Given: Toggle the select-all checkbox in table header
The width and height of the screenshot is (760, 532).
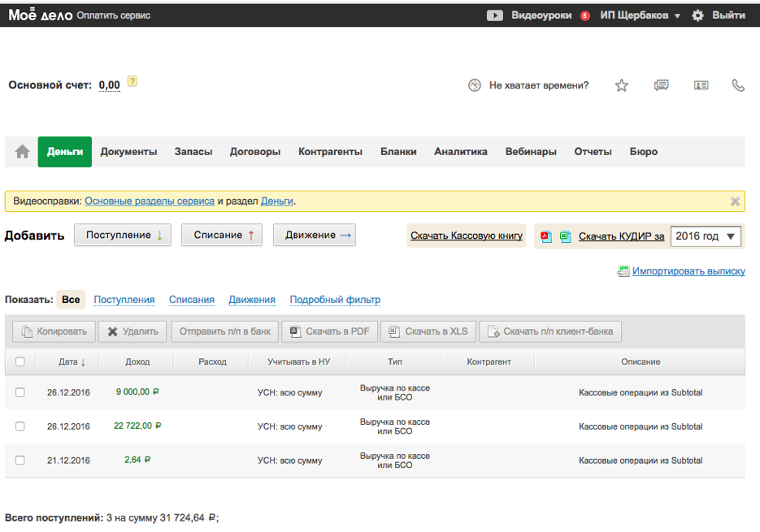Looking at the screenshot, I should (20, 362).
